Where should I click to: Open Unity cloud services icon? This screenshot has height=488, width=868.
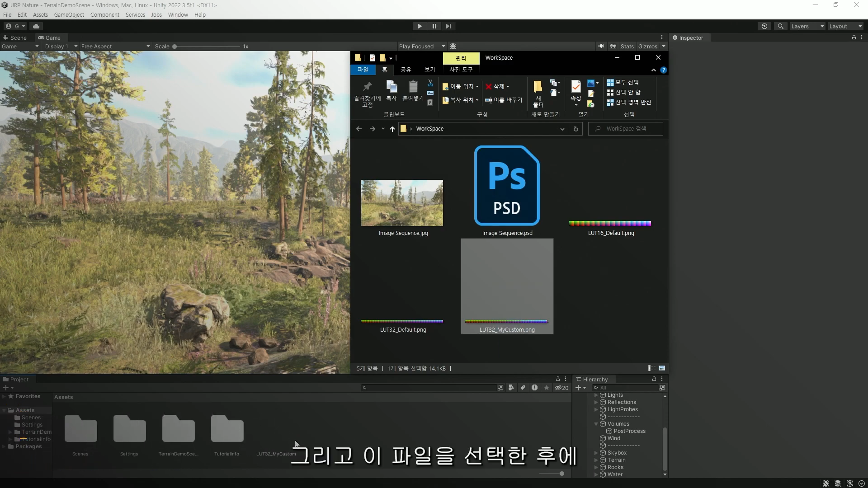tap(36, 26)
